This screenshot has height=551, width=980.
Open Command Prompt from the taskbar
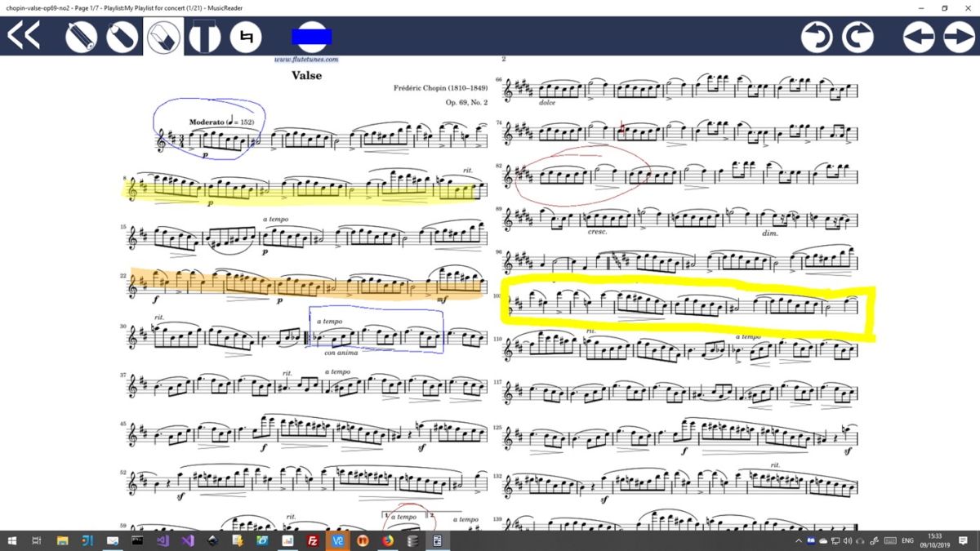(x=137, y=540)
